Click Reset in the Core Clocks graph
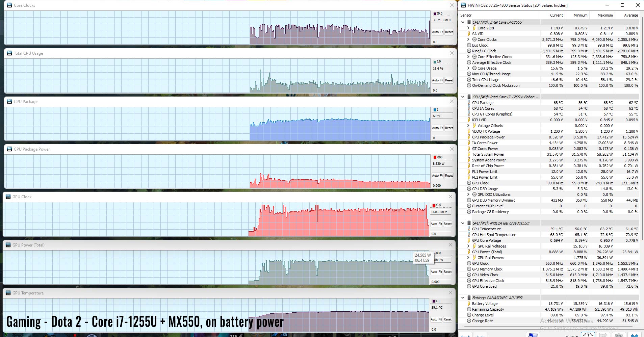Viewport: 644px width, 337px height. pyautogui.click(x=449, y=32)
